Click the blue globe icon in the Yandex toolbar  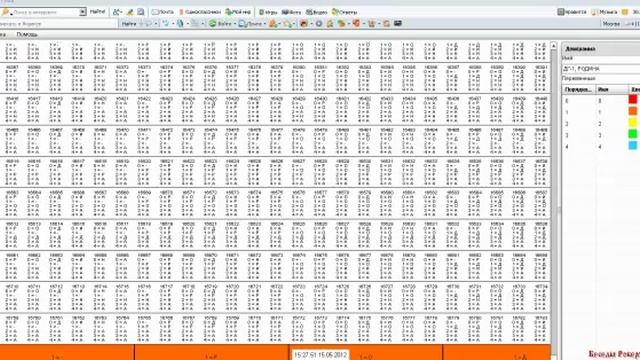pos(180,24)
